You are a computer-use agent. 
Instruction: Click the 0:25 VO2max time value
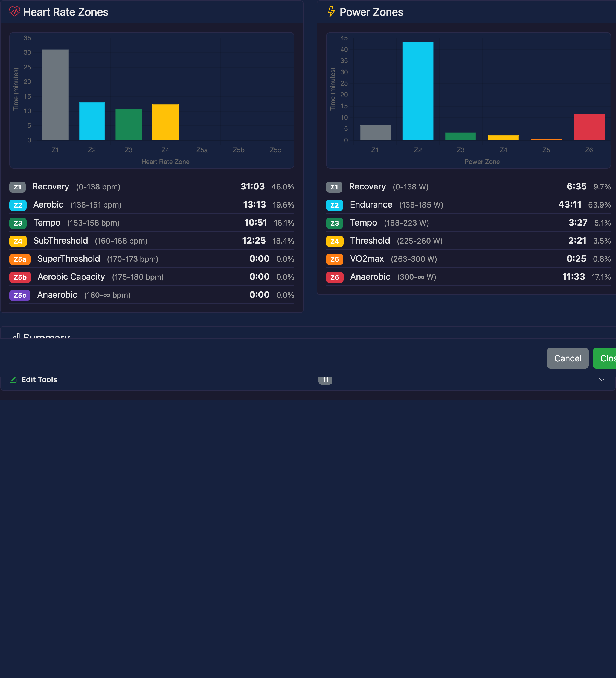click(576, 259)
